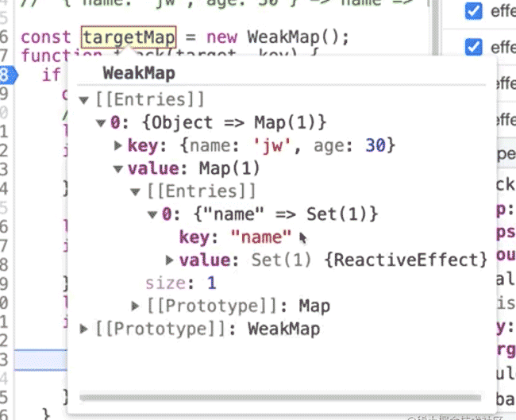Collapse nested [[Entries]] under Map(1)

point(136,191)
